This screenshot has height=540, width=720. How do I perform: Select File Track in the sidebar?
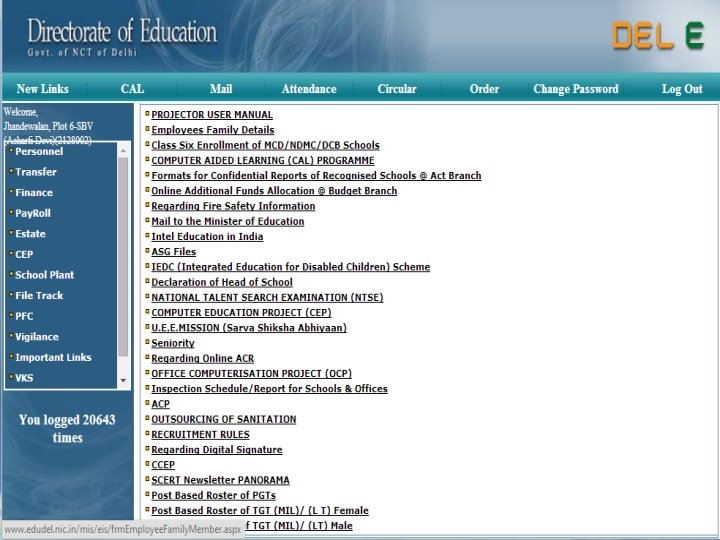(x=39, y=296)
